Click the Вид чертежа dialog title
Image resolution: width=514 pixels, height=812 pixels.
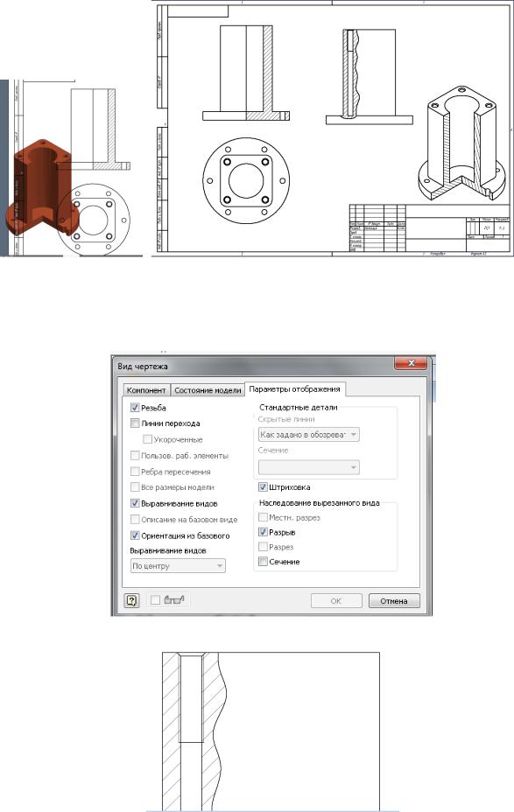[143, 367]
